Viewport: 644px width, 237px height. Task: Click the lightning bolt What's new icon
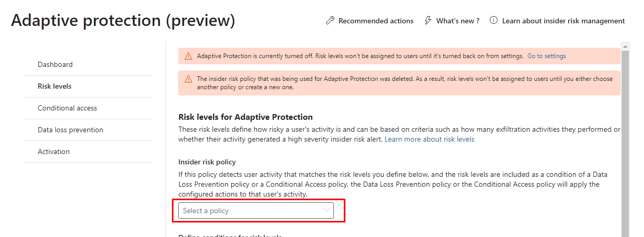[428, 21]
